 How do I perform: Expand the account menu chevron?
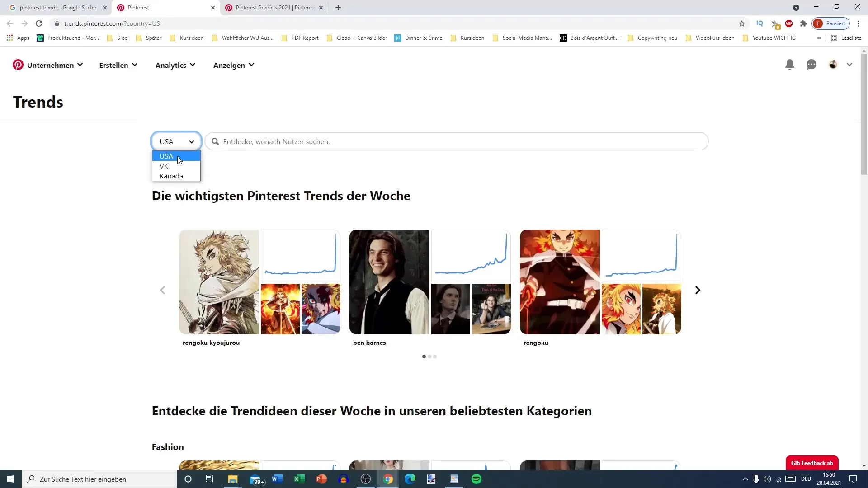pos(849,65)
